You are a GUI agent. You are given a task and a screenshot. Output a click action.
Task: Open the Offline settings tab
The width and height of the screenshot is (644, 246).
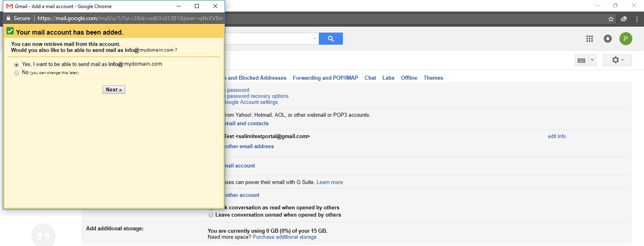pos(409,78)
